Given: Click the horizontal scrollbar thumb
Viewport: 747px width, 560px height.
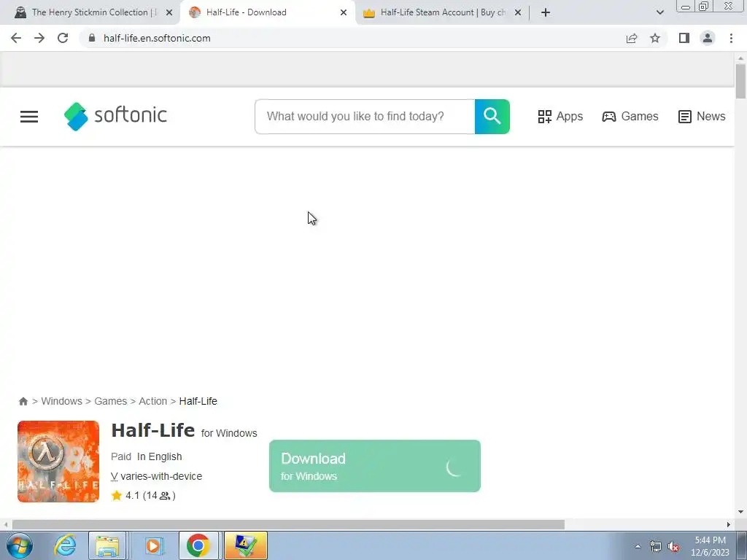Looking at the screenshot, I should pos(288,524).
